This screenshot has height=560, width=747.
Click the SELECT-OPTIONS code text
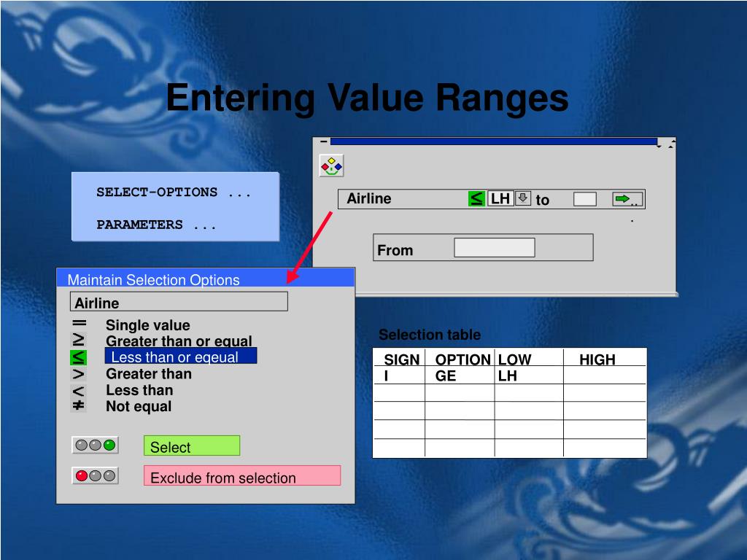(174, 192)
